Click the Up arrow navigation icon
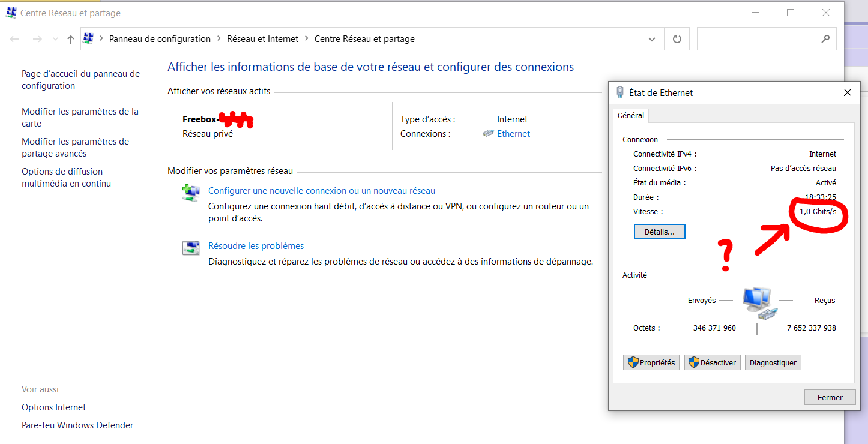 click(71, 40)
